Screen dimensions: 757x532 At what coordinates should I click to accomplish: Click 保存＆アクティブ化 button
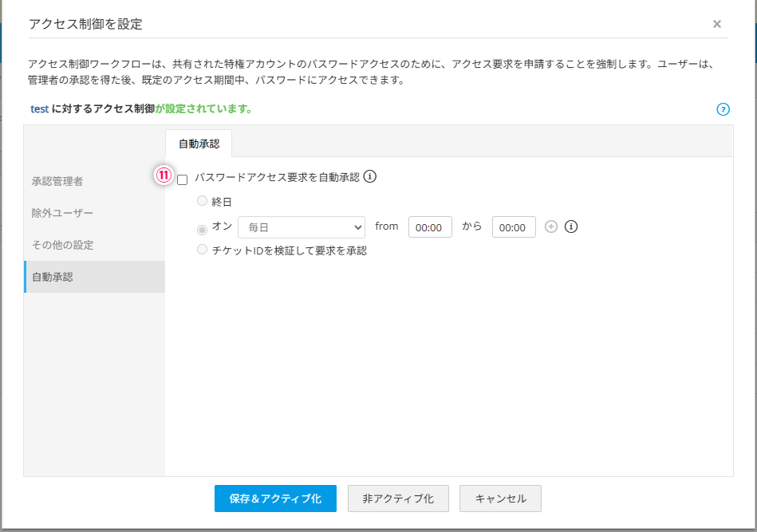[275, 499]
